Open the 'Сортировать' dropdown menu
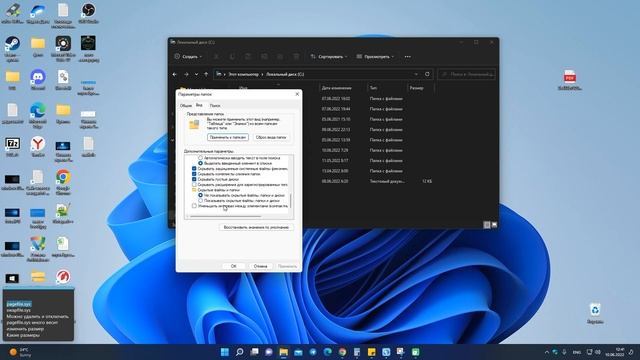This screenshot has height=360, width=640. click(x=329, y=57)
